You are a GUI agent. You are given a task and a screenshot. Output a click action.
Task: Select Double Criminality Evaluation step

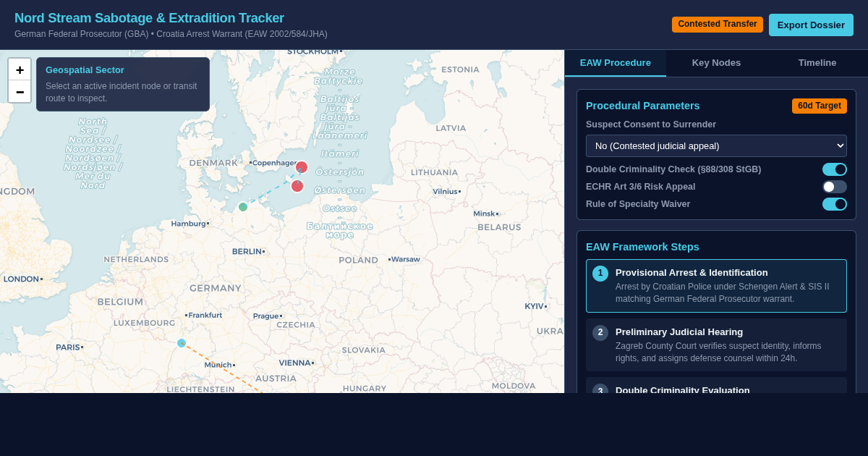(716, 386)
